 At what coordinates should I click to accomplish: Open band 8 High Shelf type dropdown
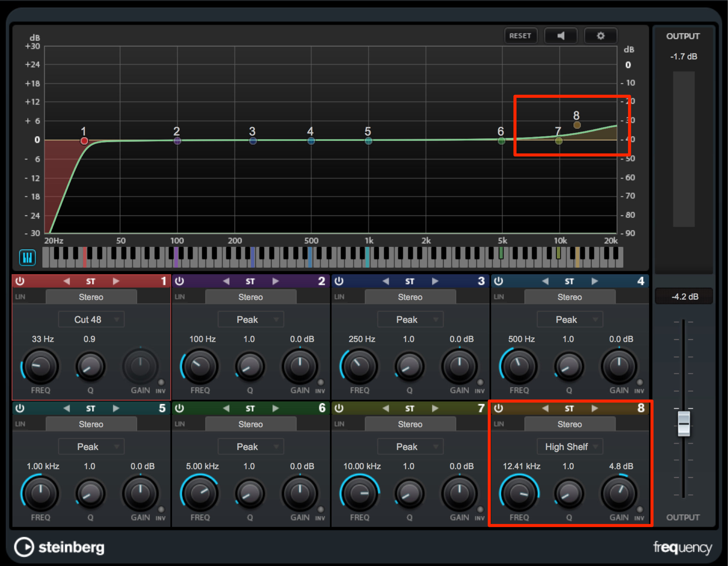pyautogui.click(x=570, y=447)
